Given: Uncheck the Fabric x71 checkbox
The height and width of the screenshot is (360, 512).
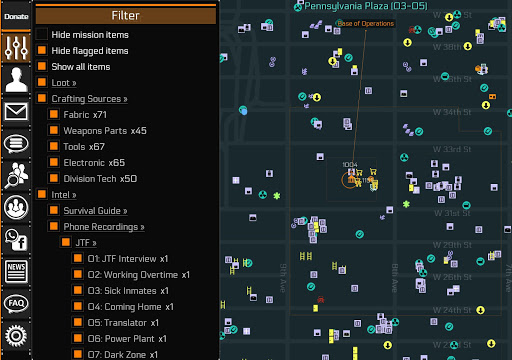Looking at the screenshot, I should [x=54, y=114].
